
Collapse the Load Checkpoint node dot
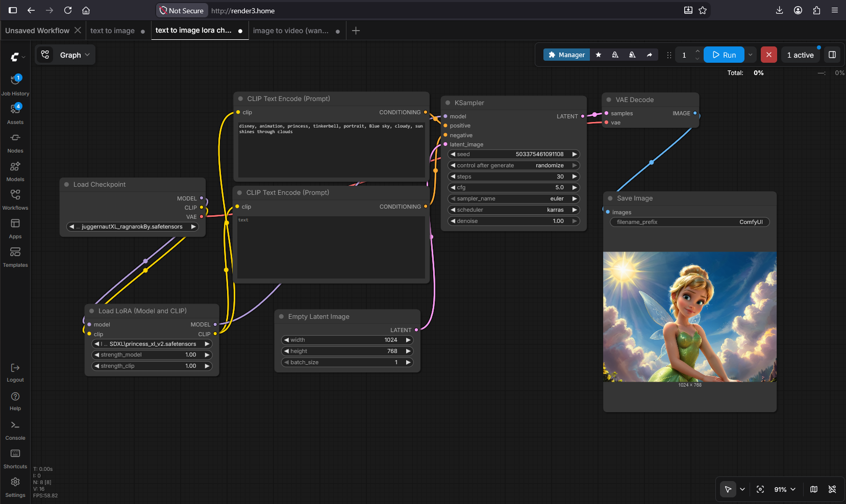coord(66,185)
